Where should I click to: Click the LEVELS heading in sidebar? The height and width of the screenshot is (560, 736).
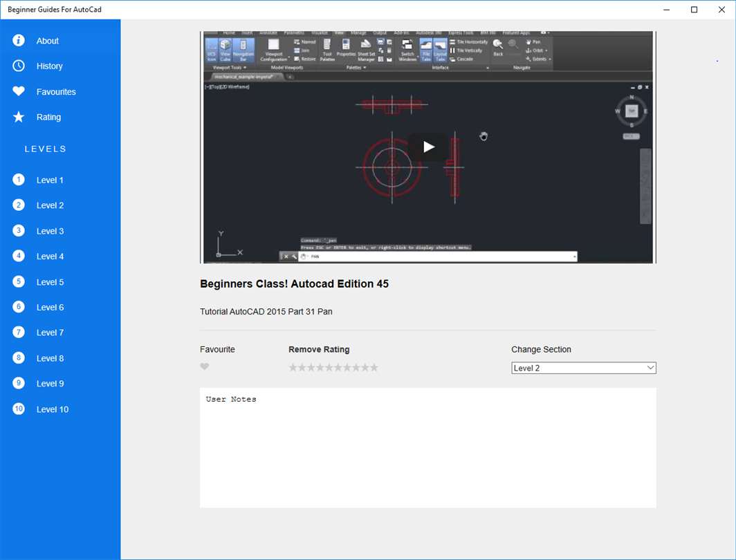(x=46, y=149)
